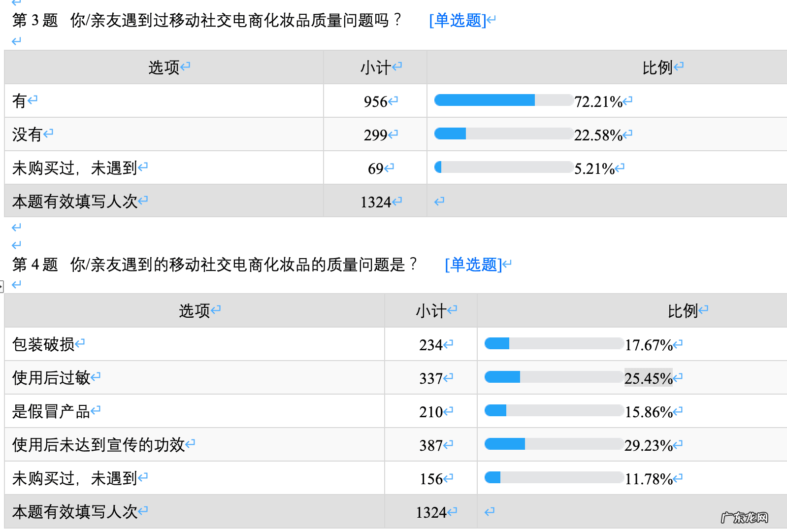Click the 72.21% progress bar for 有
Screen dimensions: 787x532
503,100
